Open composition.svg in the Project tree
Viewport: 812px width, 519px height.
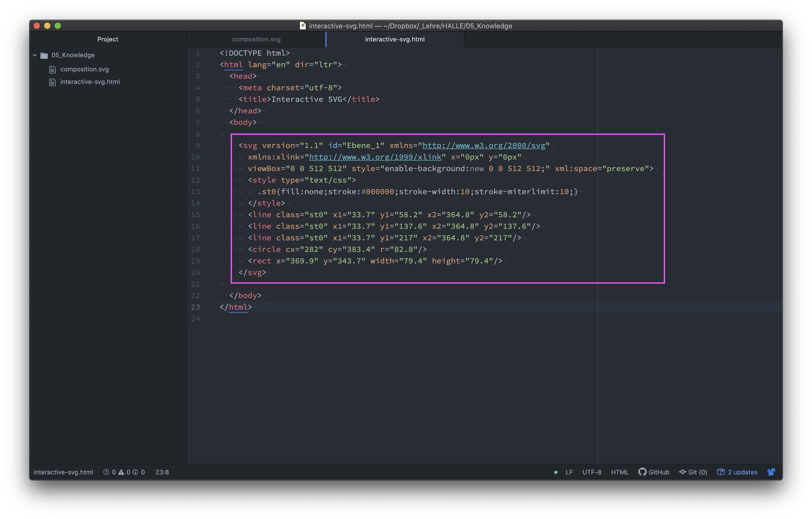tap(84, 69)
